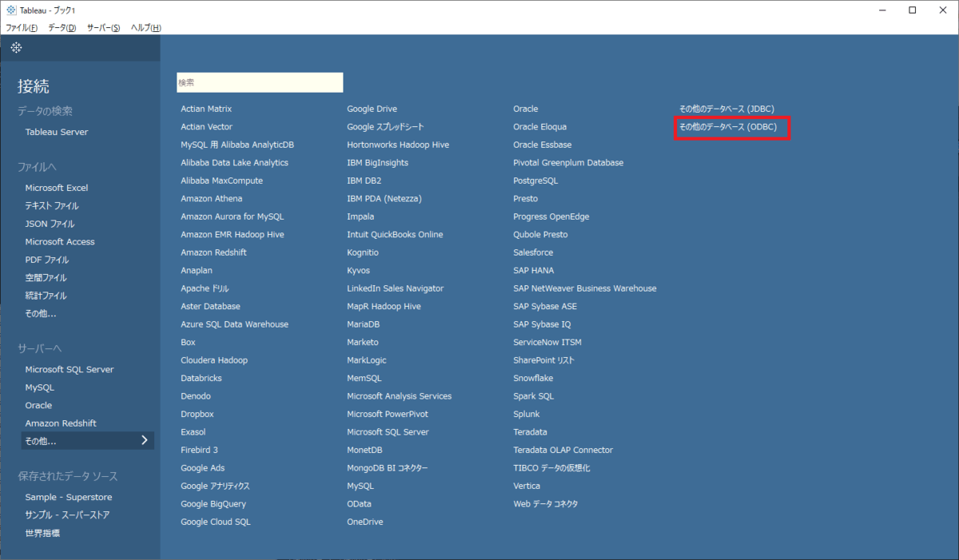The width and height of the screenshot is (959, 560).
Task: Select Impala connector
Action: (360, 216)
